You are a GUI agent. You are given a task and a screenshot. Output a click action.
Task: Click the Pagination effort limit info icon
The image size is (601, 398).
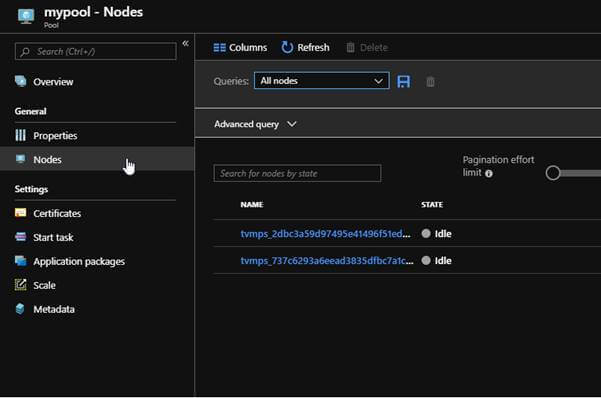(x=489, y=174)
